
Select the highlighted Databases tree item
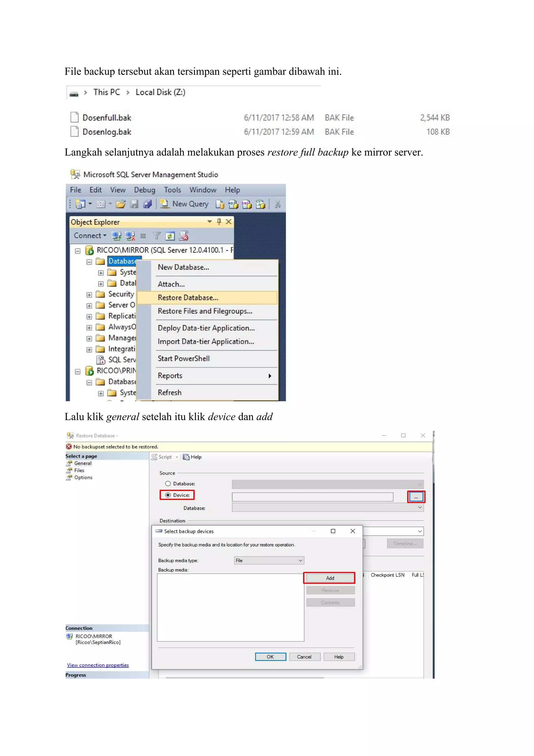(124, 261)
